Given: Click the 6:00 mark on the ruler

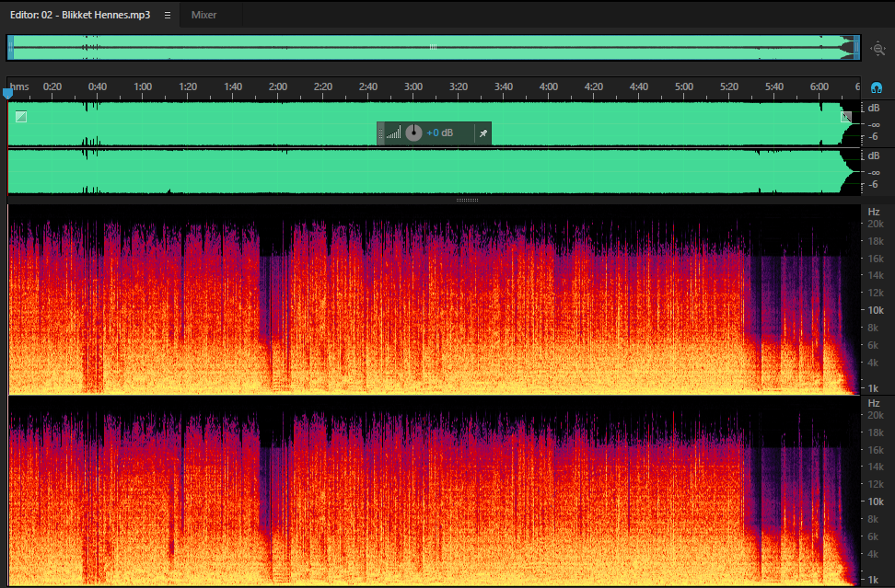Looking at the screenshot, I should tap(819, 86).
